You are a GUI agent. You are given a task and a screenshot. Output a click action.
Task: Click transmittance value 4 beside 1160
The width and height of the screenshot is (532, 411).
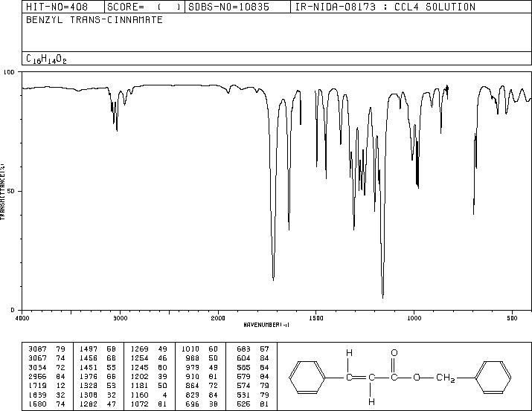coord(165,395)
